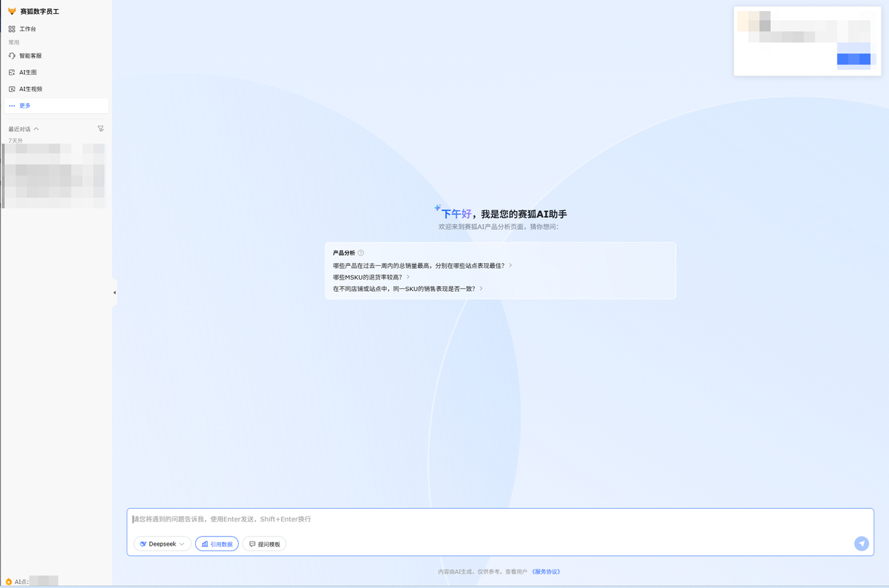The image size is (889, 588).
Task: Ask which products had highest weekly sales
Action: (x=422, y=265)
